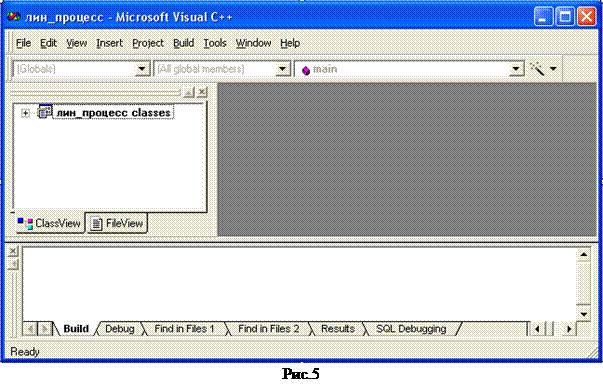Open the Tools menu

pos(215,43)
